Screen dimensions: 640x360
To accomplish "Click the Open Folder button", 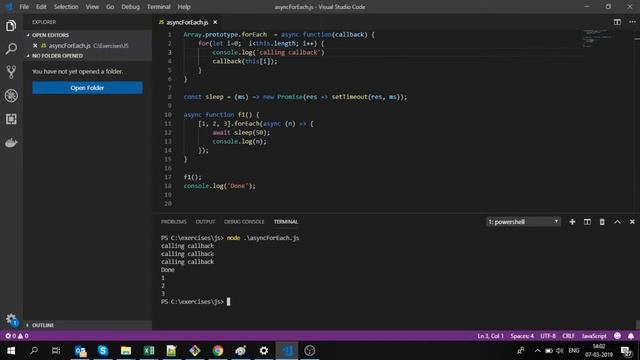I will tap(87, 88).
